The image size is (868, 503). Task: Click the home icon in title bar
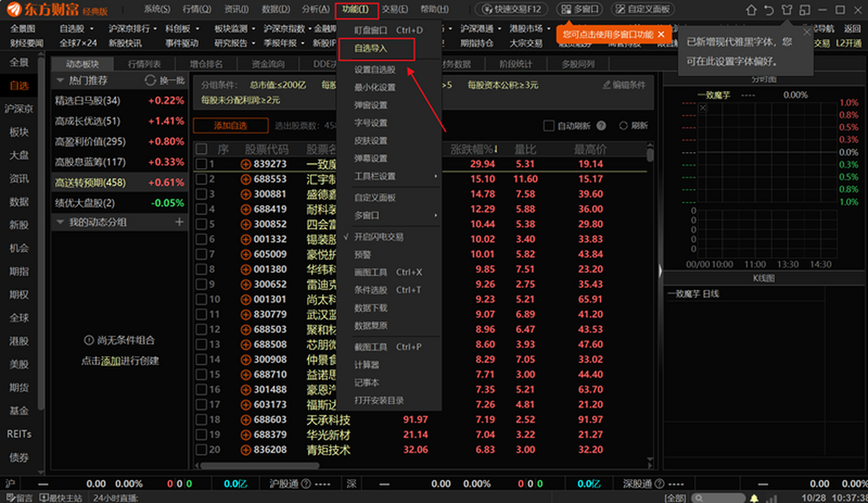752,10
